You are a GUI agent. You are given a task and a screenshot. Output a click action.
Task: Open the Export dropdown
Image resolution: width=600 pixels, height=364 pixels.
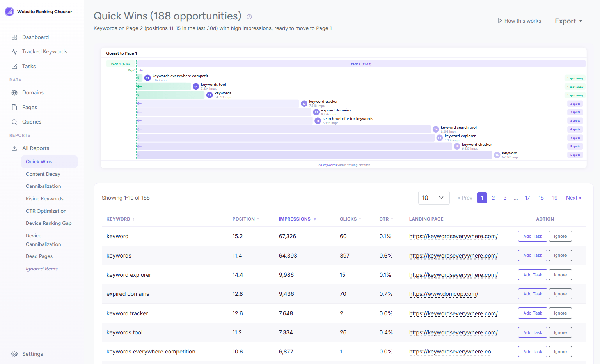568,21
